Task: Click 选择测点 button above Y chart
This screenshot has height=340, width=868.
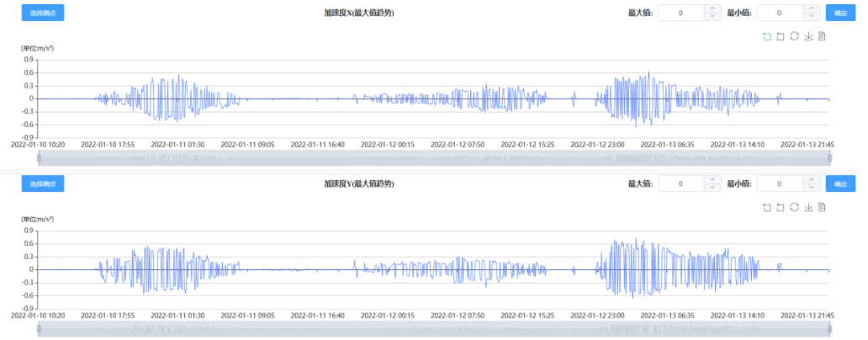Action: [43, 183]
